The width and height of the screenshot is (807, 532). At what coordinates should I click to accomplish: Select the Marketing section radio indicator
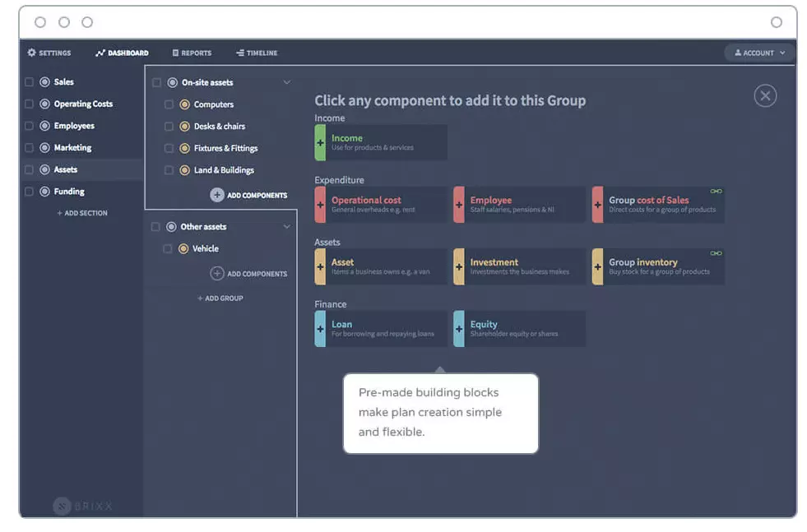tap(45, 148)
